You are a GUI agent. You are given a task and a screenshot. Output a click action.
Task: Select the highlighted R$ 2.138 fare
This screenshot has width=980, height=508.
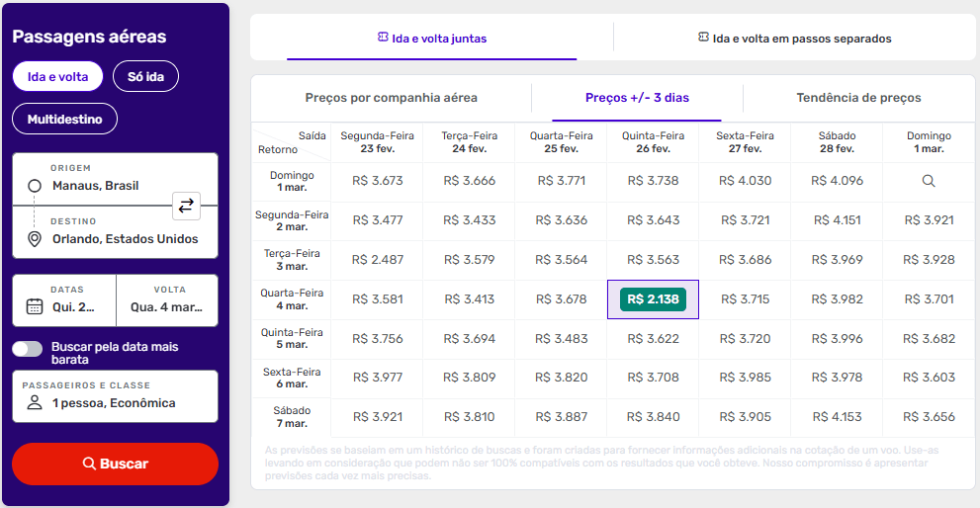click(x=653, y=298)
